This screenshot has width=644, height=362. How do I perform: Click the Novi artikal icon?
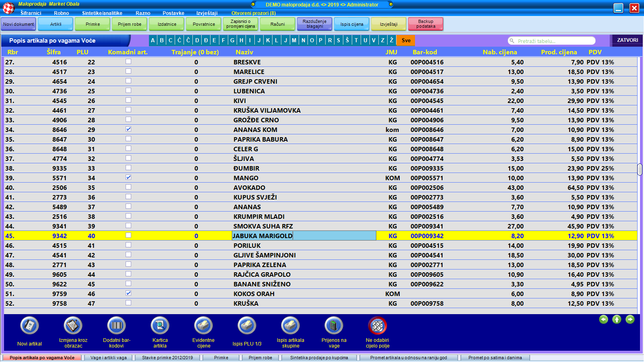click(x=29, y=325)
